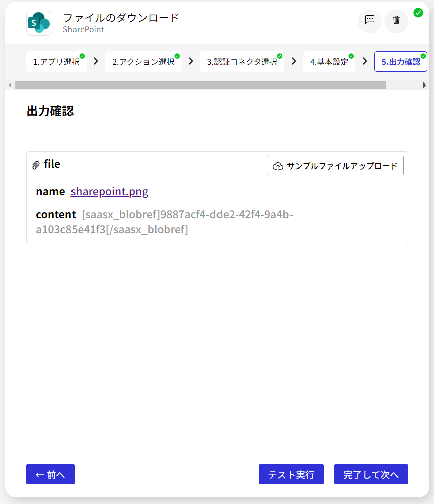Delete step using trash can icon
434x504 pixels.
click(x=396, y=21)
